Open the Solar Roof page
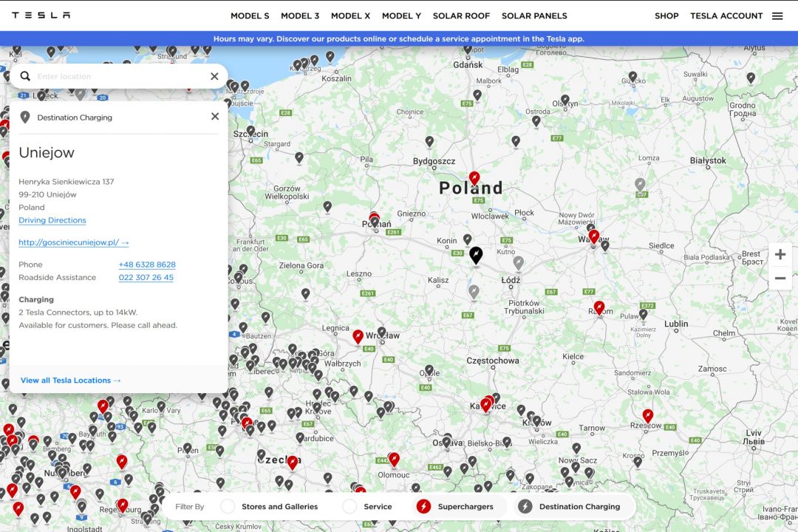This screenshot has width=798, height=532. pyautogui.click(x=462, y=16)
